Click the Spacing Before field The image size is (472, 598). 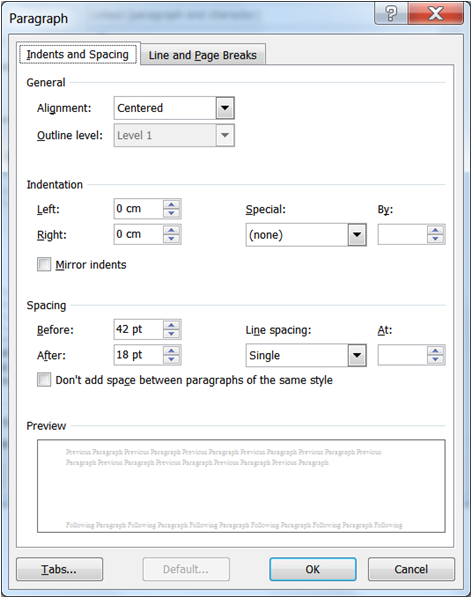click(x=139, y=329)
